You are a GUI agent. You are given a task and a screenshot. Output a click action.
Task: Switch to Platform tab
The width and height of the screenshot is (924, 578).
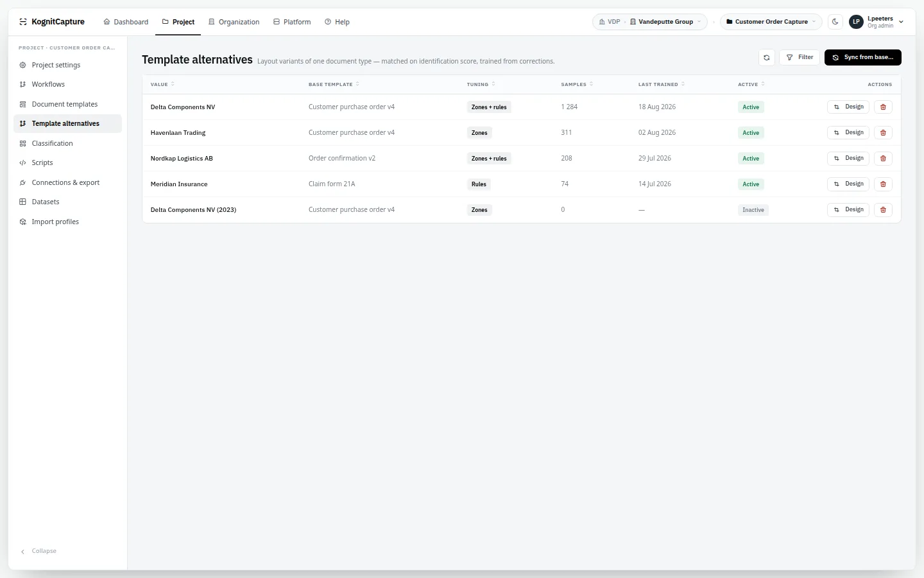(292, 22)
